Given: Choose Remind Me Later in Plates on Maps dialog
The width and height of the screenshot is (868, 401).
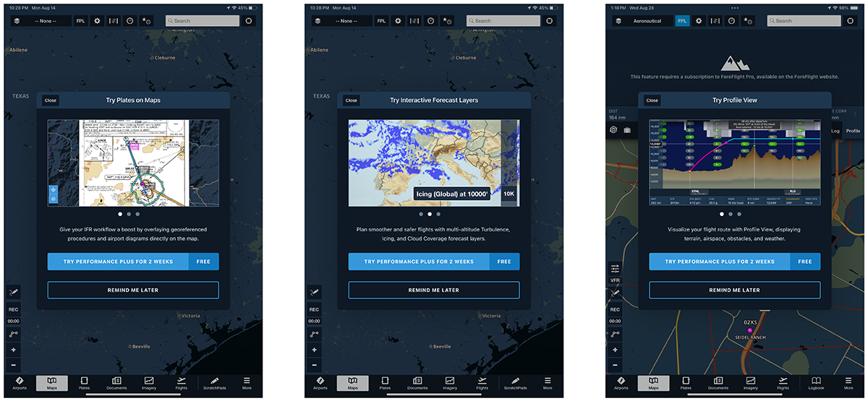Looking at the screenshot, I should point(133,290).
